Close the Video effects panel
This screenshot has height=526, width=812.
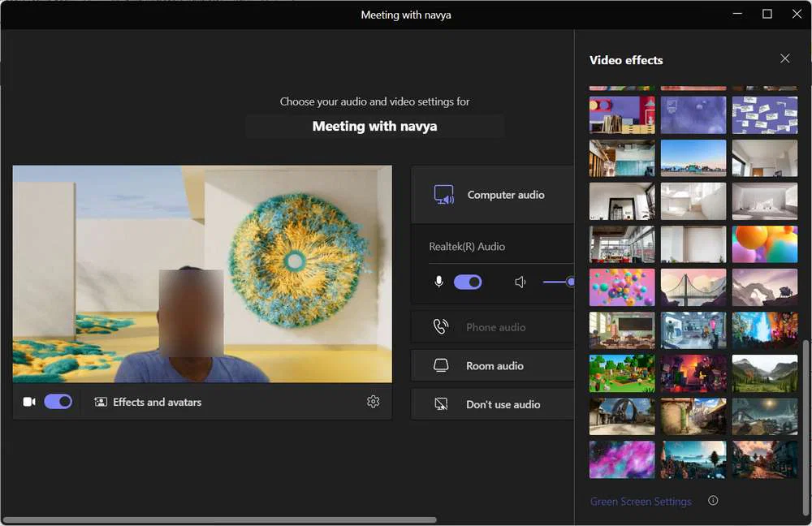[784, 58]
